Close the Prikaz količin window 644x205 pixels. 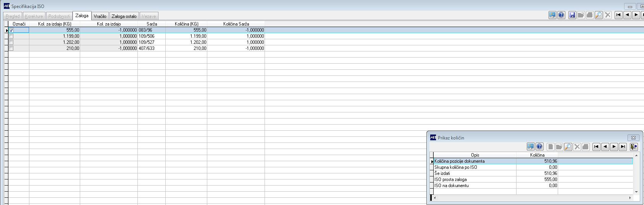633,138
